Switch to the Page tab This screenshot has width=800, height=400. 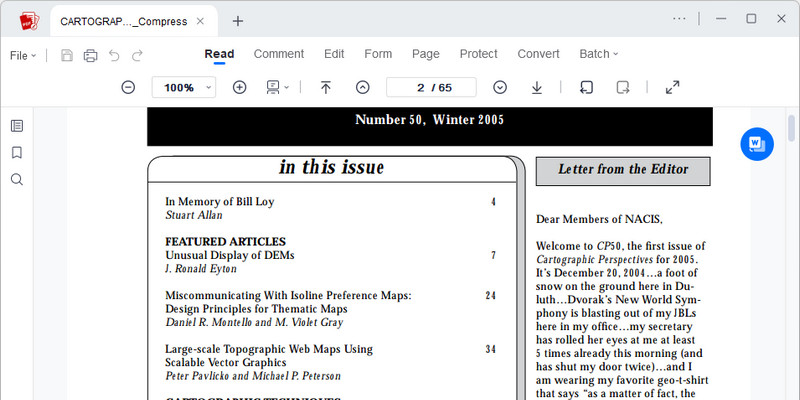(x=426, y=54)
